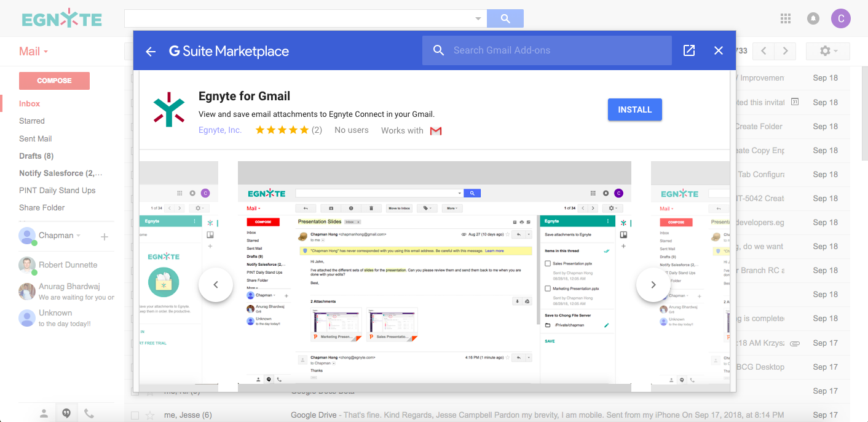868x422 pixels.
Task: Open the Egnyte, Inc. developer link
Action: 220,130
